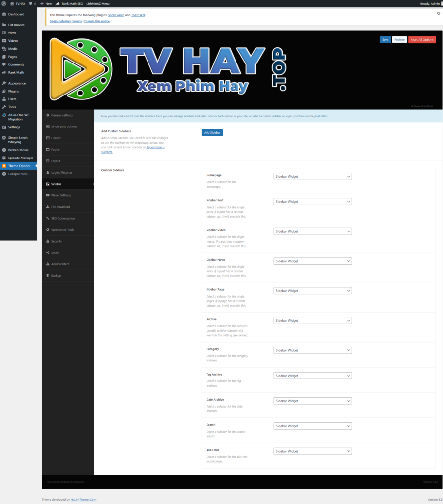Viewport: 443px width, 504px height.
Task: Follow the Social Login plugin link
Action: coord(116,15)
